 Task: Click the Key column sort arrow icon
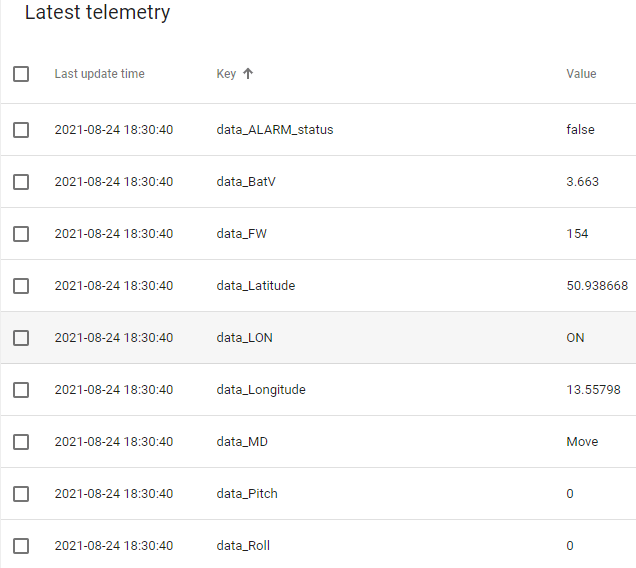click(248, 74)
